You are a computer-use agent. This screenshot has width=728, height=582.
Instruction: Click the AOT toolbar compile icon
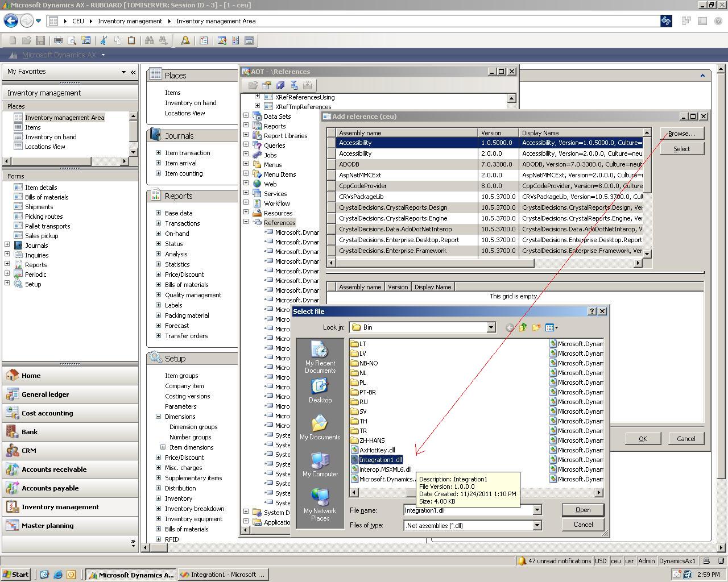tap(293, 85)
